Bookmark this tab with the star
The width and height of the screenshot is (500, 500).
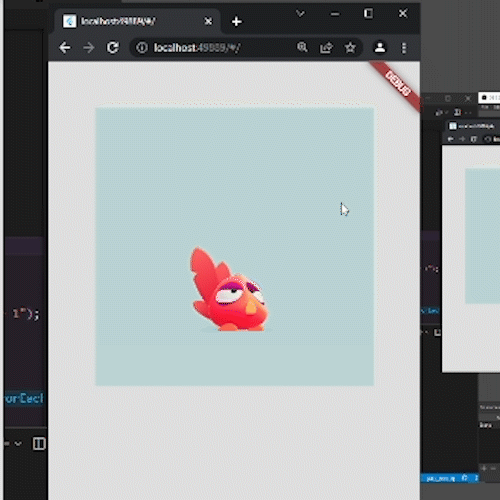tap(350, 48)
